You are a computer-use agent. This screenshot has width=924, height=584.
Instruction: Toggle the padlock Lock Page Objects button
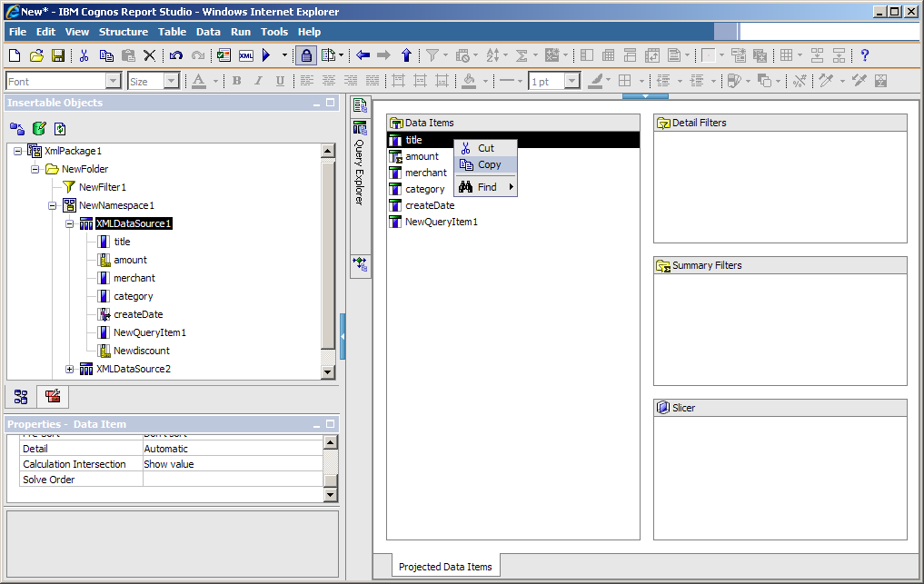pos(306,55)
